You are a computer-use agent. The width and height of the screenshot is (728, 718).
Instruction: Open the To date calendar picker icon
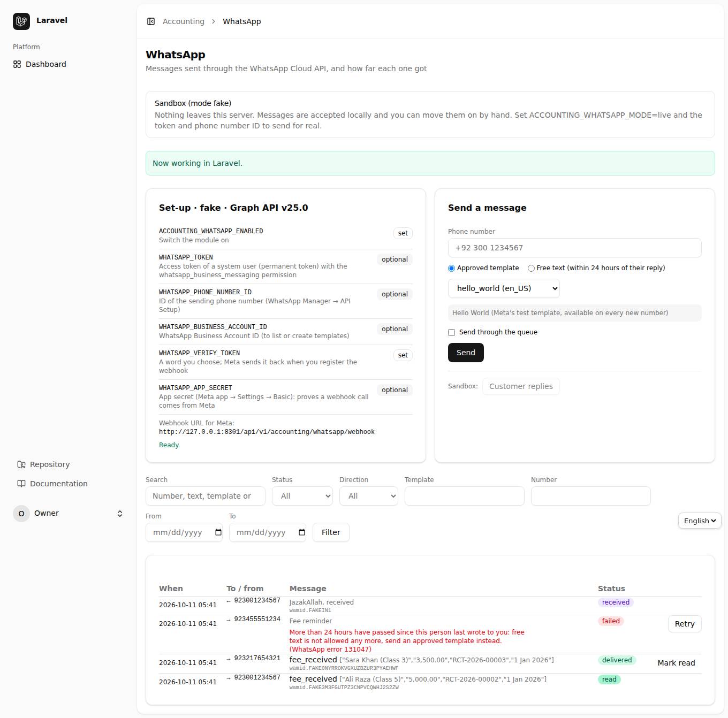click(x=302, y=532)
